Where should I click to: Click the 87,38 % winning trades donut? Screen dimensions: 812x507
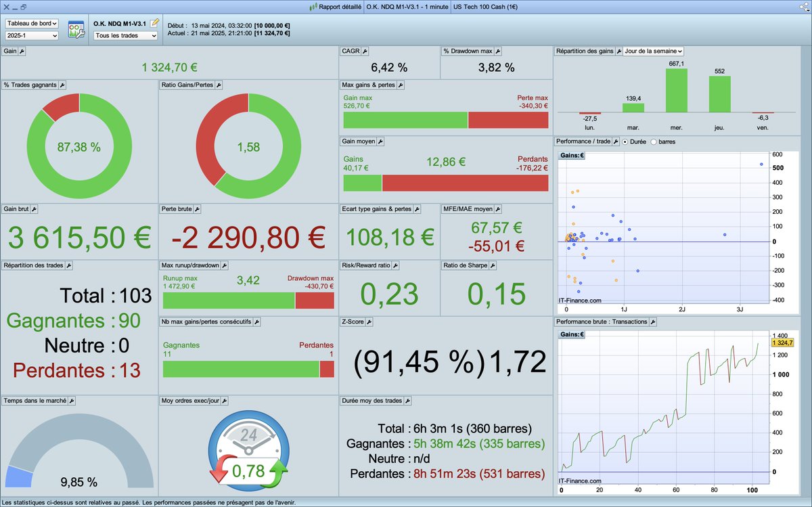79,147
